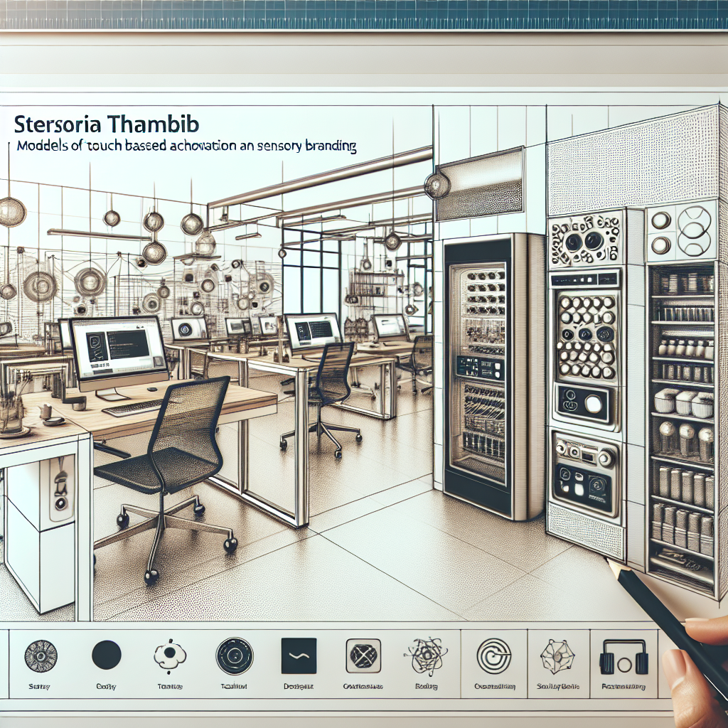Click the dark square wave icon
The image size is (728, 728).
tap(299, 655)
